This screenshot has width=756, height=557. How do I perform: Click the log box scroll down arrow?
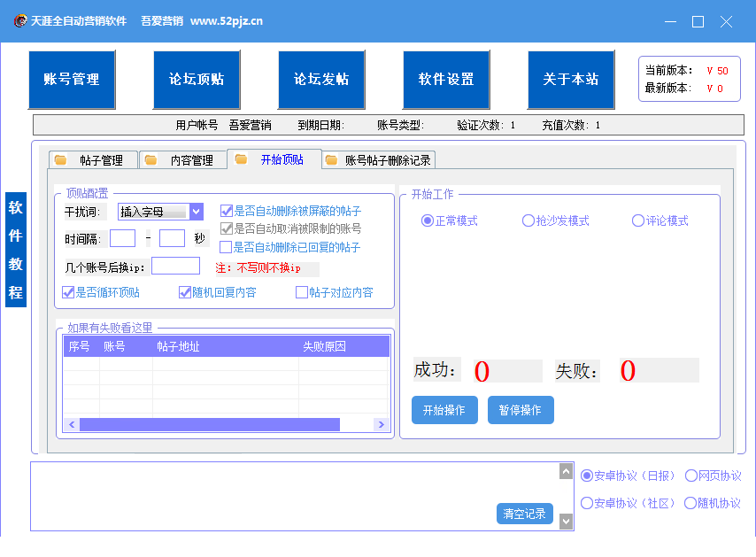tap(566, 522)
